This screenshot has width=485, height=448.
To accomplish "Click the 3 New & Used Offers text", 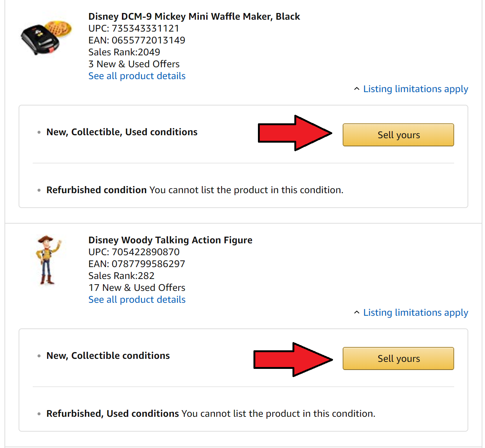I will pos(134,64).
